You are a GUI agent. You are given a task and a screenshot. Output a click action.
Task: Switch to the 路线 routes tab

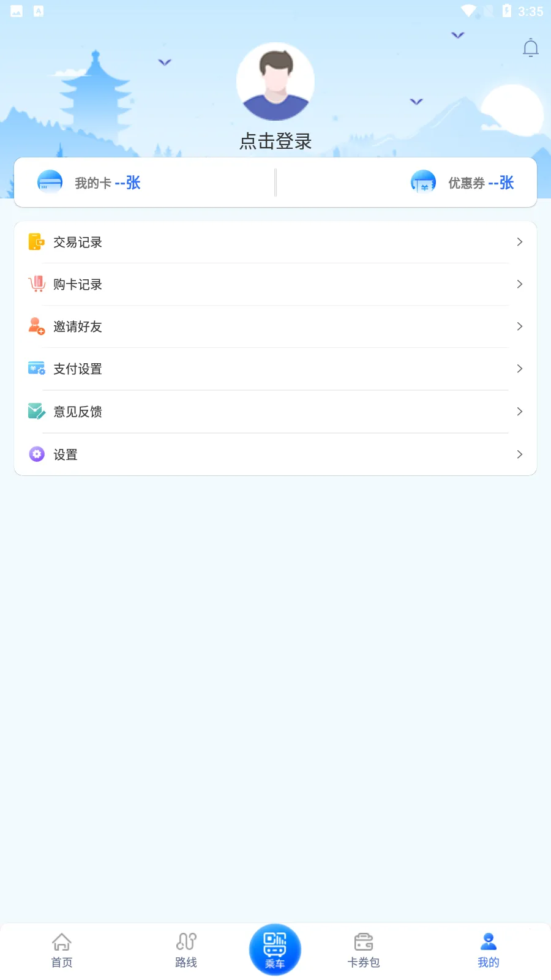point(186,949)
